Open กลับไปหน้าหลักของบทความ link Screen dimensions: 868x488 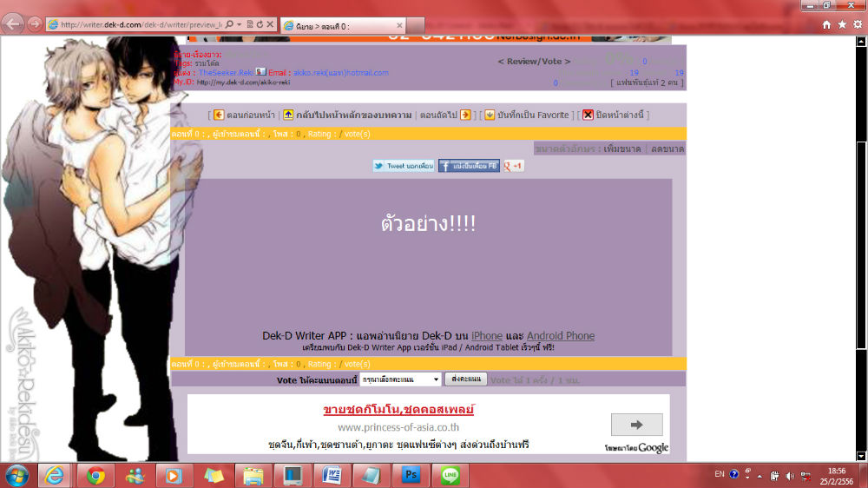click(354, 115)
